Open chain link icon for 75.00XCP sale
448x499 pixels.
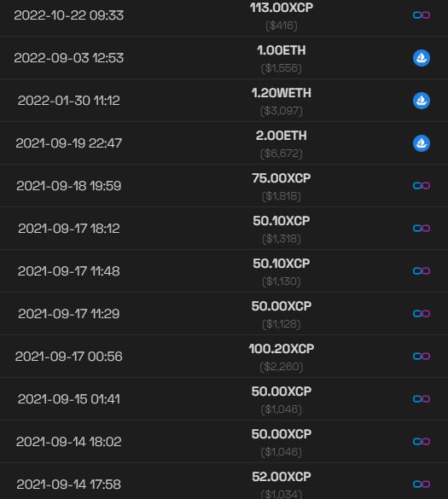pyautogui.click(x=422, y=186)
